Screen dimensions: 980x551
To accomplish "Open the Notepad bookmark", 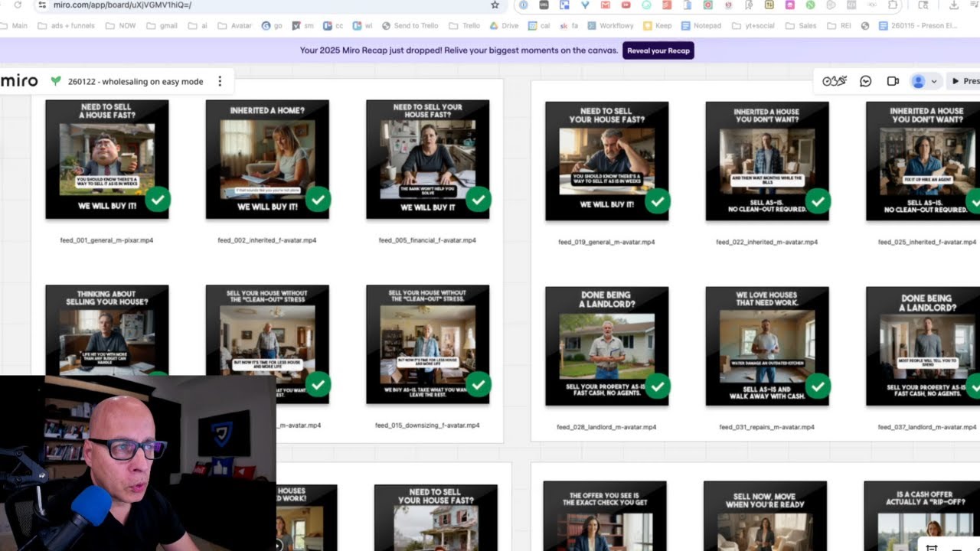I will [x=701, y=25].
